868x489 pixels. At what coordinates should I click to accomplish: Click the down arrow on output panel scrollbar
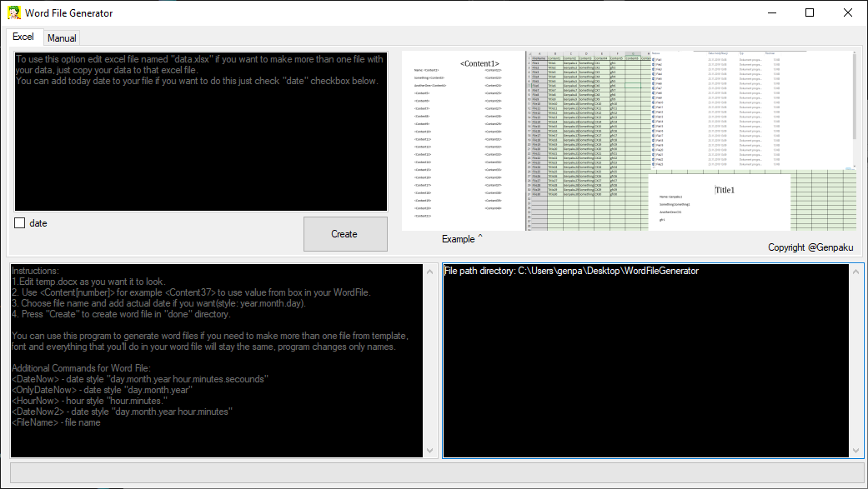click(855, 451)
